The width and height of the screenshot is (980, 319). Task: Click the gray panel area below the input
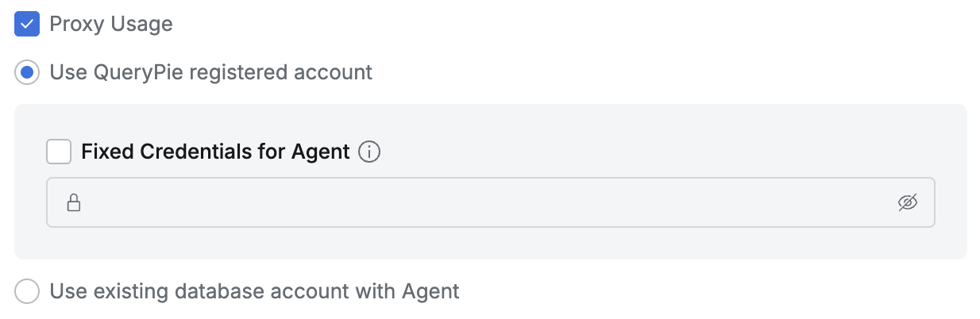tap(476, 244)
